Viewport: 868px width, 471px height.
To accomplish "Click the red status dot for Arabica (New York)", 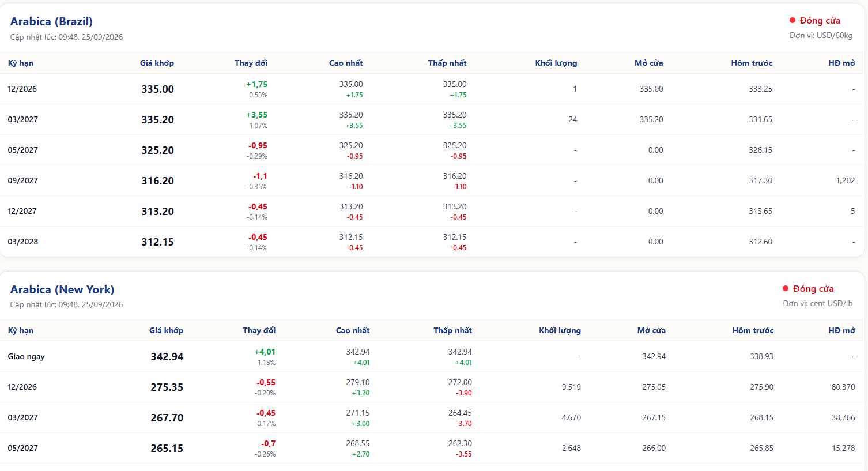I will pyautogui.click(x=786, y=288).
